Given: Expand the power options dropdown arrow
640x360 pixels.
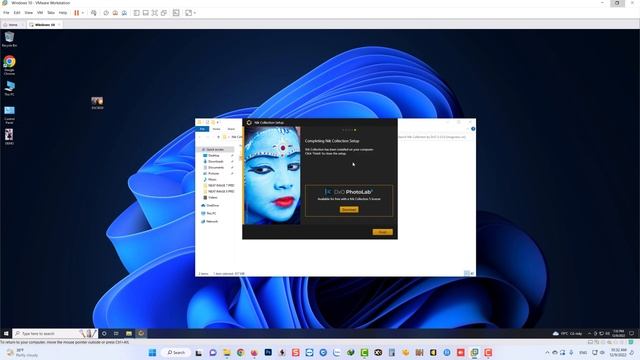Looking at the screenshot, I should (83, 13).
